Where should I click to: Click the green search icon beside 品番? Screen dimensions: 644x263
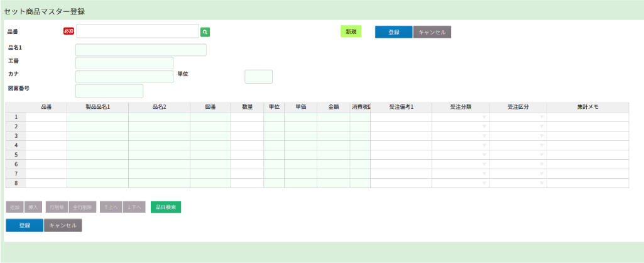(205, 31)
